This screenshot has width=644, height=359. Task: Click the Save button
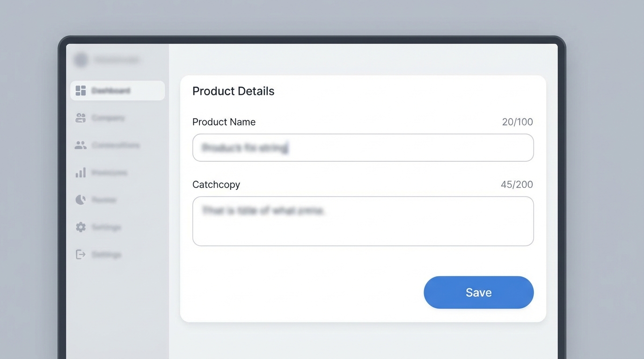[x=479, y=292]
